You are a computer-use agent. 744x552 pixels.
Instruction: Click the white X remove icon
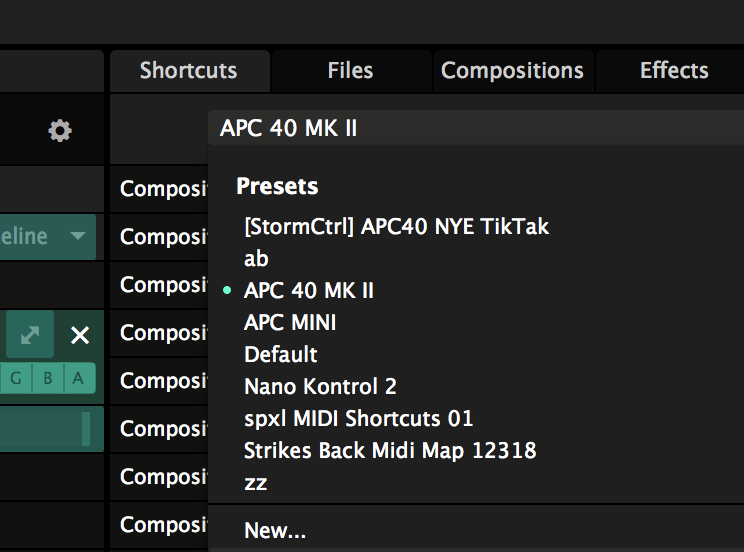click(80, 336)
